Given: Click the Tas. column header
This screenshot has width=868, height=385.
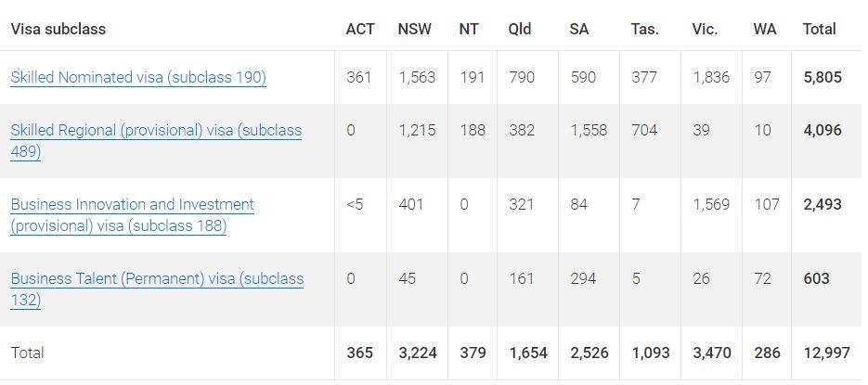Looking at the screenshot, I should click(x=645, y=29).
